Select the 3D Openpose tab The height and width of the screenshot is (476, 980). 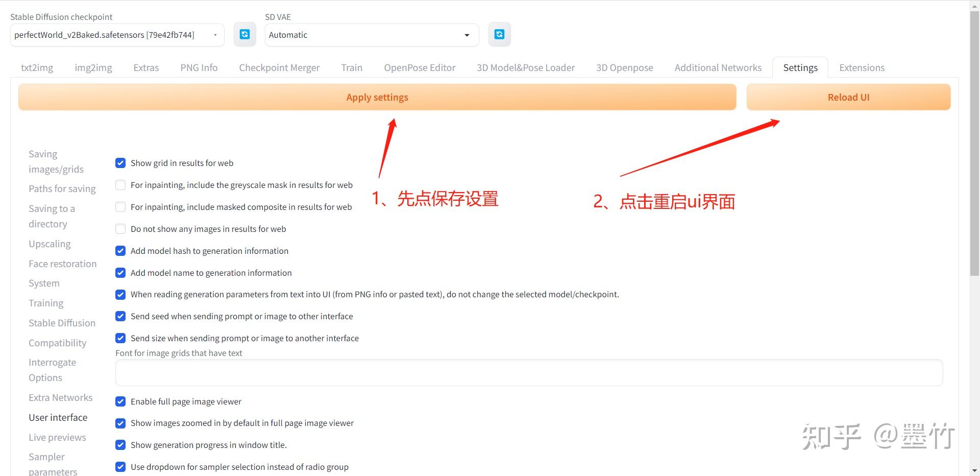[x=625, y=67]
